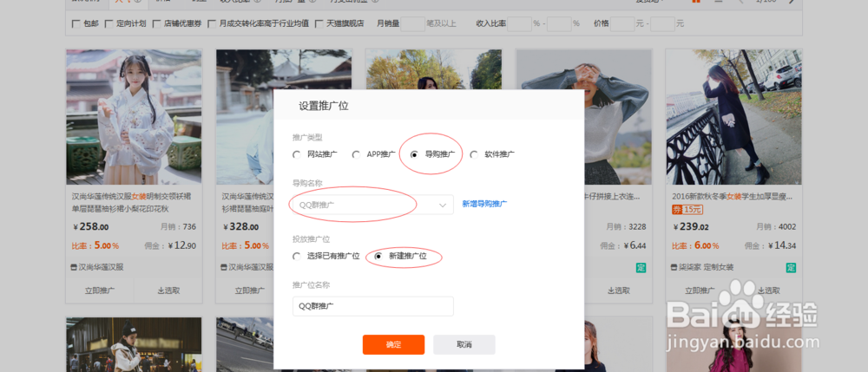Choose 选择已有推广位 option

297,257
